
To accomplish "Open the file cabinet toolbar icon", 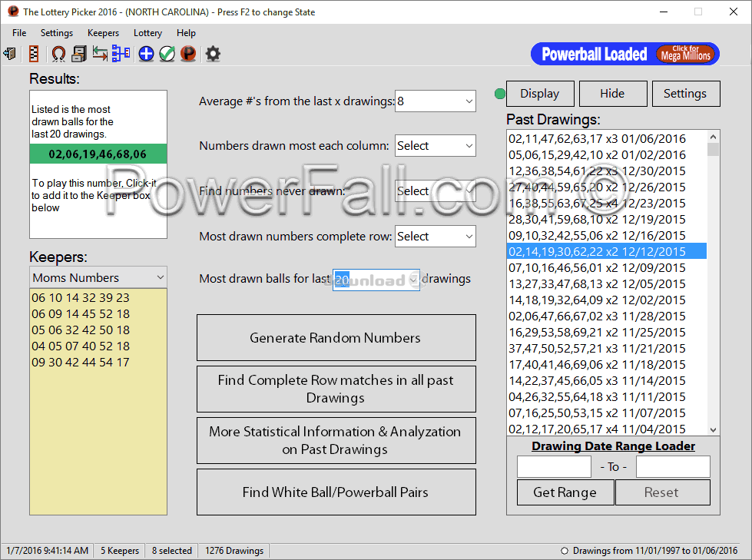I will point(79,54).
